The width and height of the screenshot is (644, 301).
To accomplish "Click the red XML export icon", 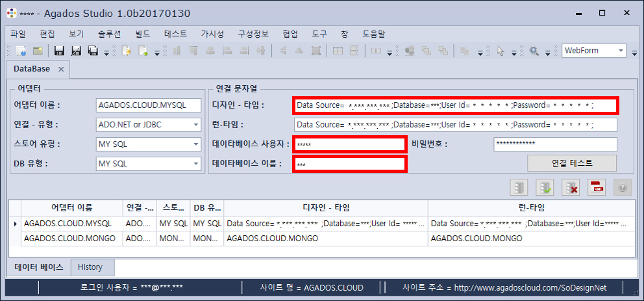I will coord(597,187).
